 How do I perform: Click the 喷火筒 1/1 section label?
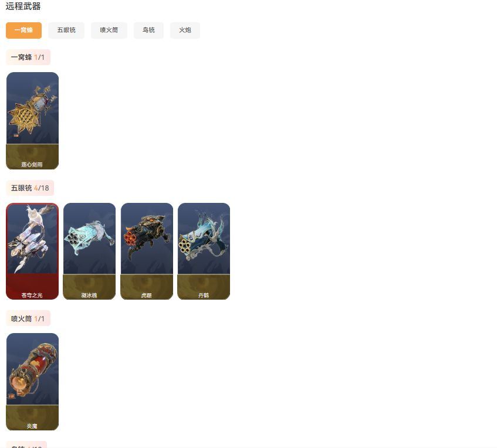[x=28, y=318]
